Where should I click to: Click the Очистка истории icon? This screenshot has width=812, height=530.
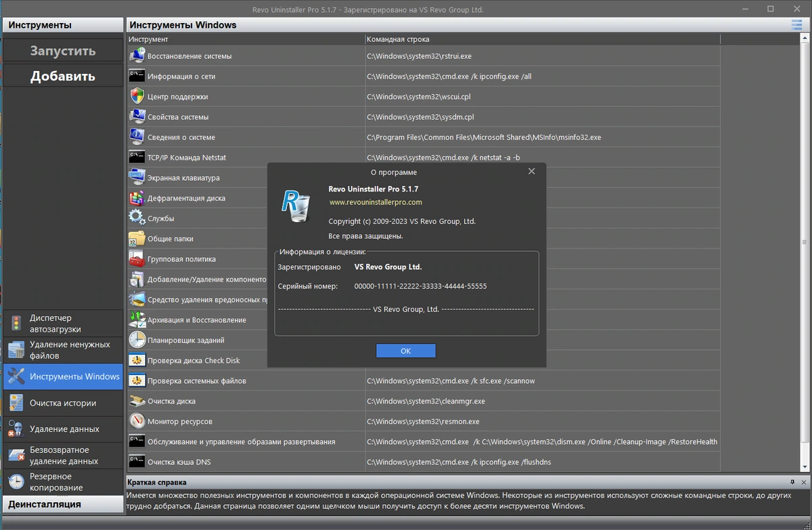(x=16, y=403)
